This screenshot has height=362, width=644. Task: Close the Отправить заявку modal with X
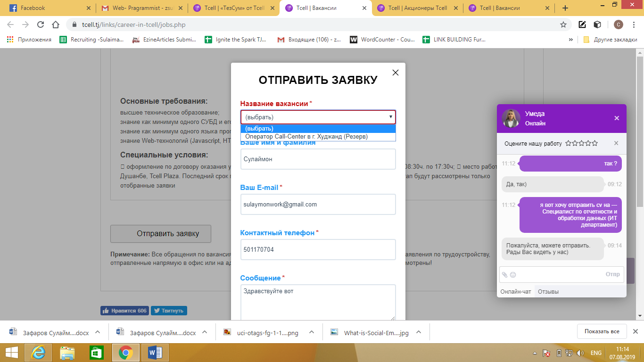pos(396,73)
